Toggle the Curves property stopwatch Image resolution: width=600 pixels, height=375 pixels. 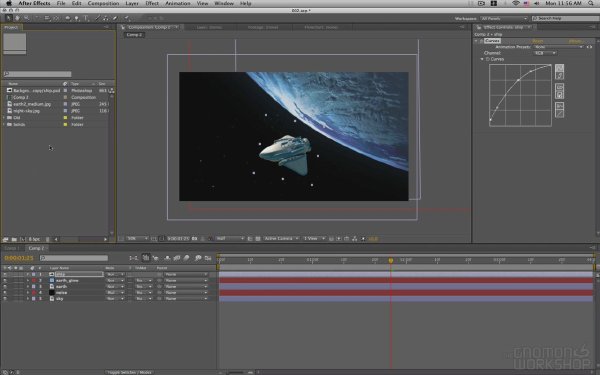click(x=488, y=59)
